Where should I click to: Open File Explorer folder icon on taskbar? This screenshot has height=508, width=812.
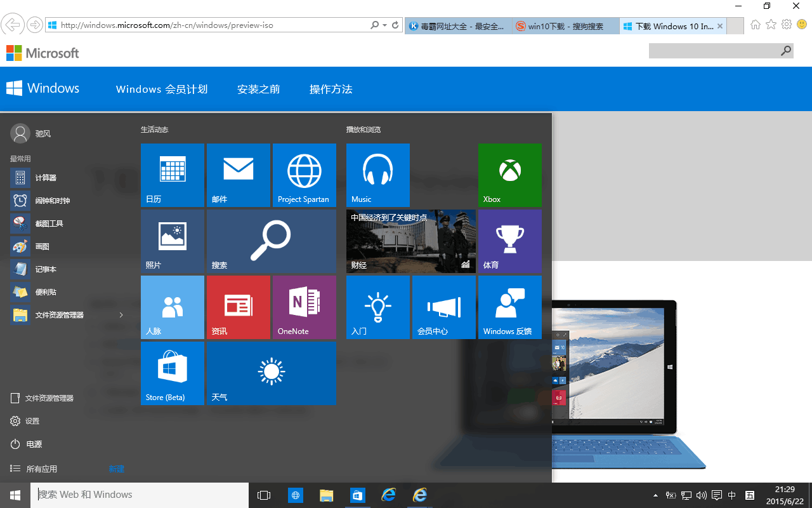(326, 495)
